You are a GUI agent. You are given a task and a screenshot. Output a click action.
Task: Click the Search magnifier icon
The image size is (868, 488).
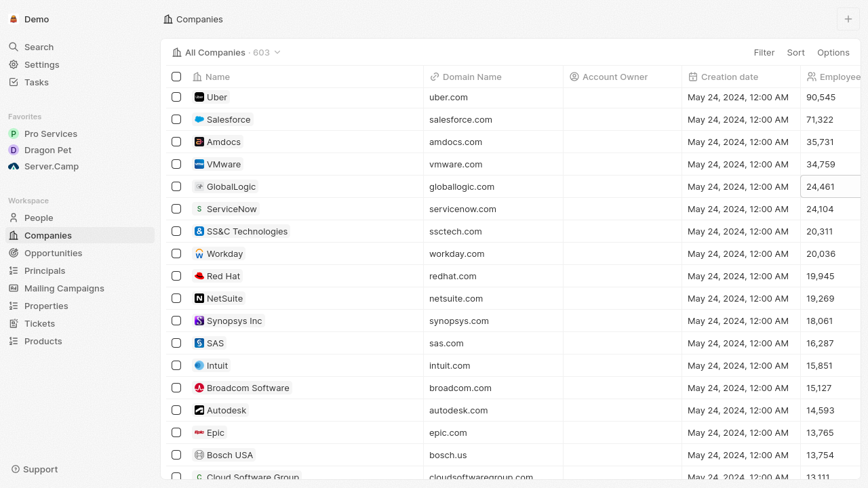pyautogui.click(x=14, y=47)
